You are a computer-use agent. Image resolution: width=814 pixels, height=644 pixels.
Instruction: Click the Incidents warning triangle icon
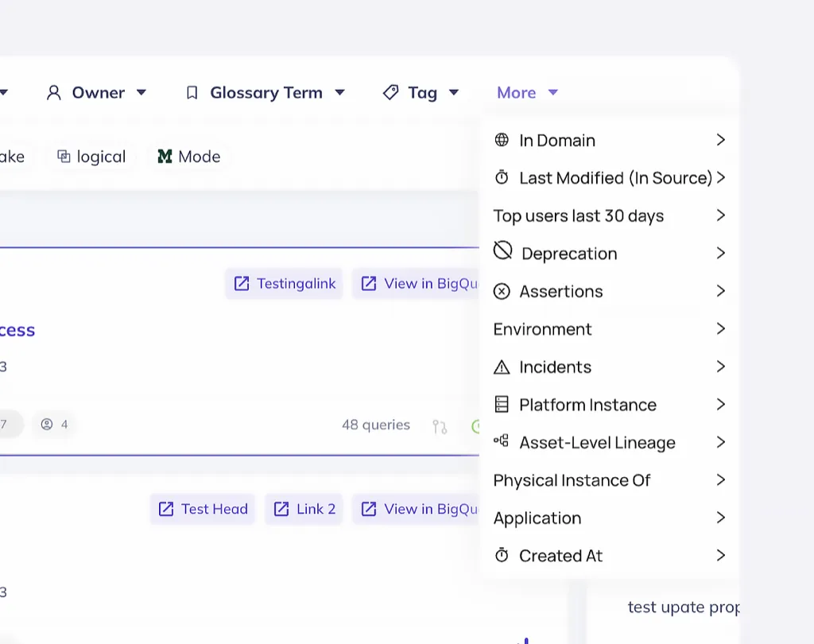[x=502, y=367]
